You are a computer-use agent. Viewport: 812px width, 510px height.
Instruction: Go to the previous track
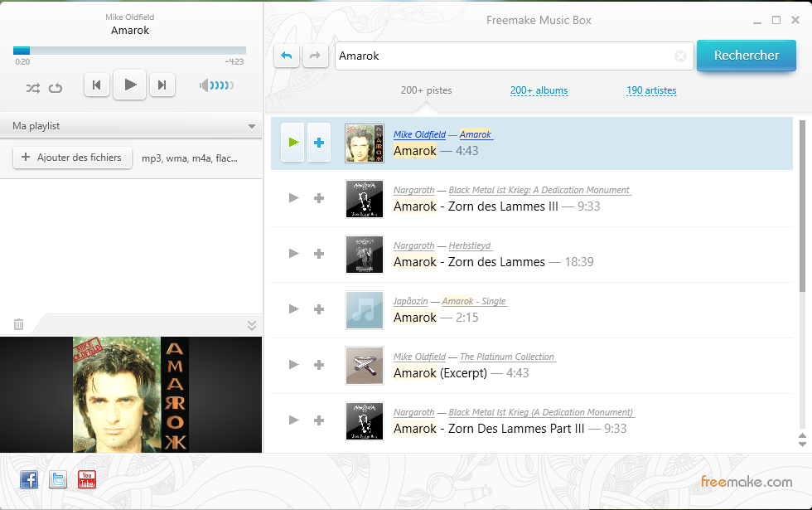point(97,85)
